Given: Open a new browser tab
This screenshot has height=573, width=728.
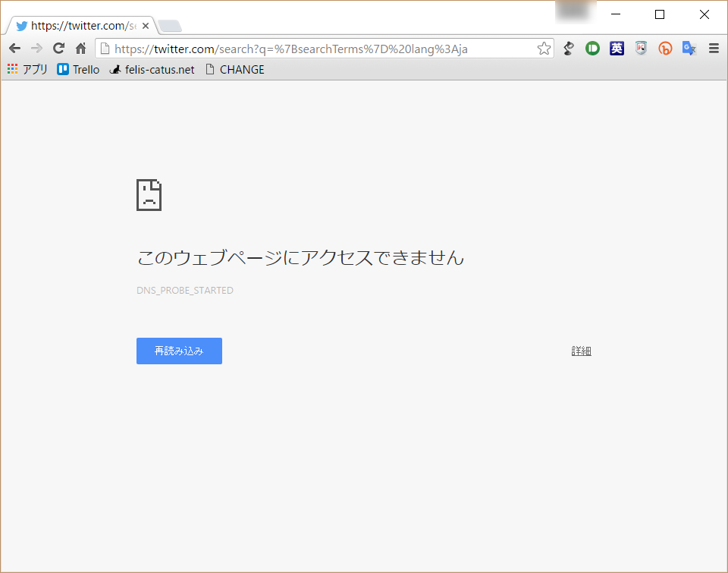Looking at the screenshot, I should tap(170, 25).
